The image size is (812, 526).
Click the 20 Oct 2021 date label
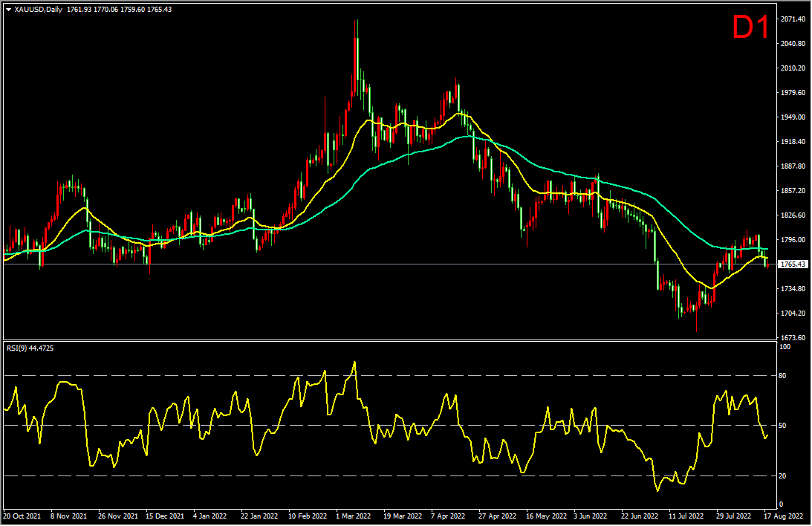tap(22, 516)
